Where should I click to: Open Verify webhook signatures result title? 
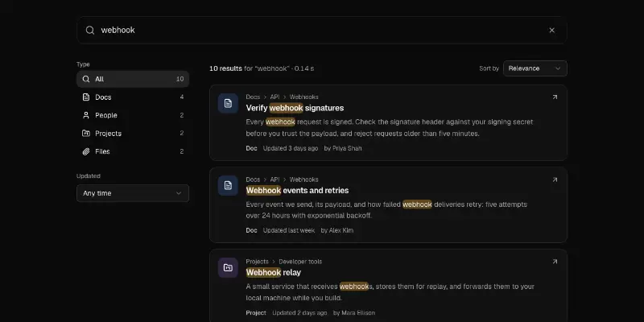click(x=295, y=108)
